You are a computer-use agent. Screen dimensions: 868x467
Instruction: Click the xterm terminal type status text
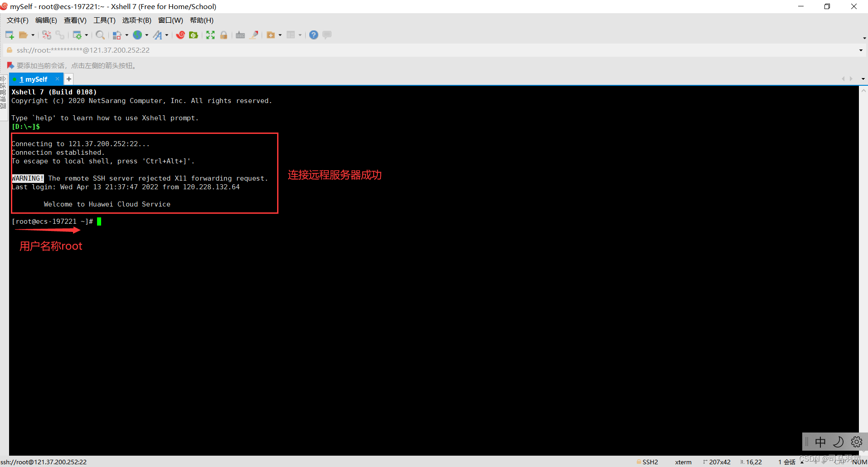point(683,462)
